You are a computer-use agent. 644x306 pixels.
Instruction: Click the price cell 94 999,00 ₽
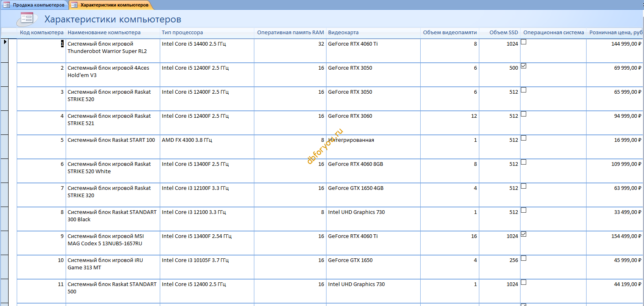615,123
